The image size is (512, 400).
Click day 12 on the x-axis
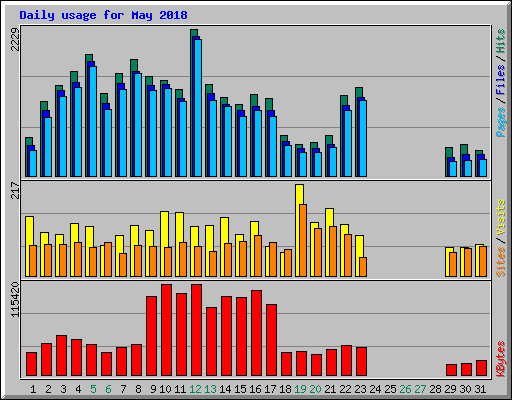pyautogui.click(x=195, y=389)
